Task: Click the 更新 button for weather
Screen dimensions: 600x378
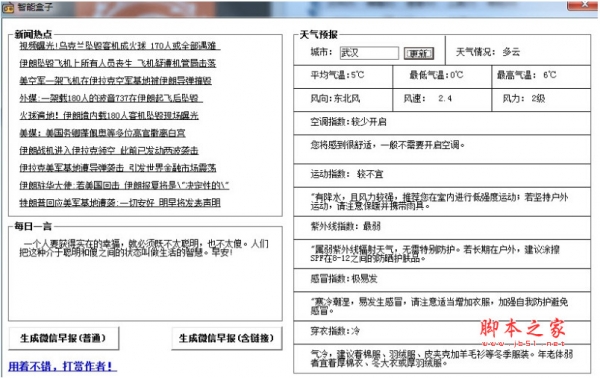Action: (x=419, y=53)
